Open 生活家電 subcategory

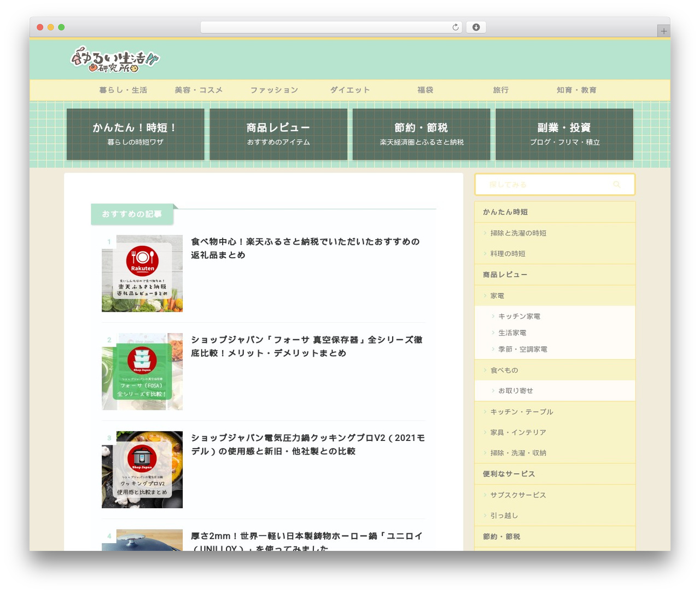512,333
